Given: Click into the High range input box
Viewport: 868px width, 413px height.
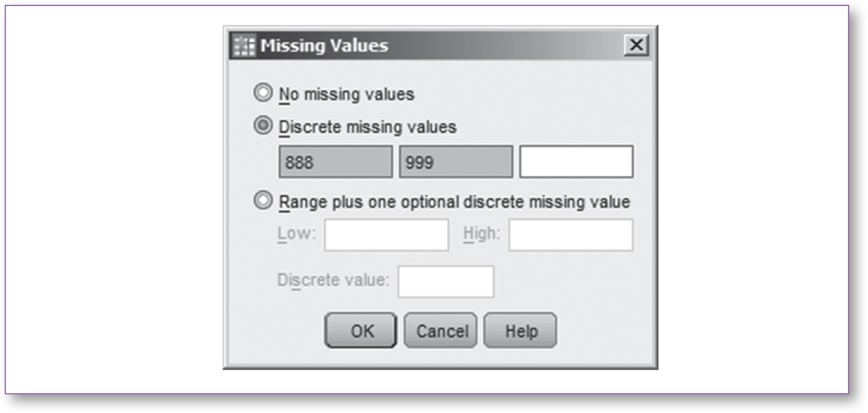Looking at the screenshot, I should point(571,235).
